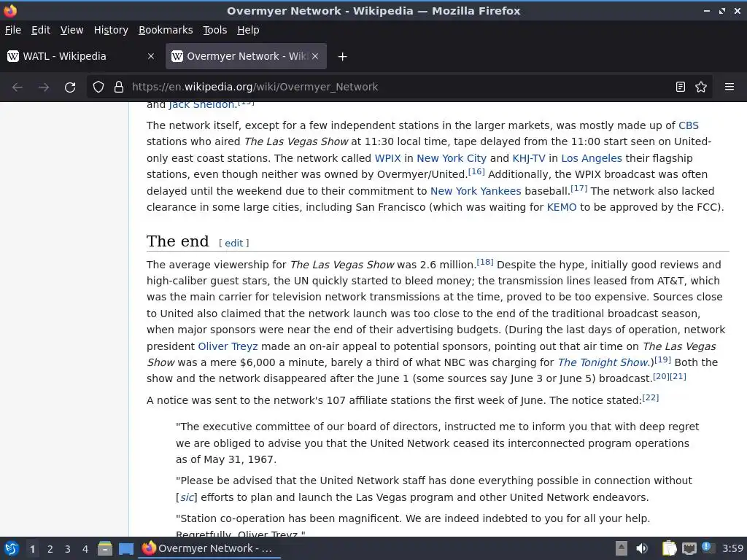747x560 pixels.
Task: Switch to workspace 1
Action: pyautogui.click(x=32, y=549)
